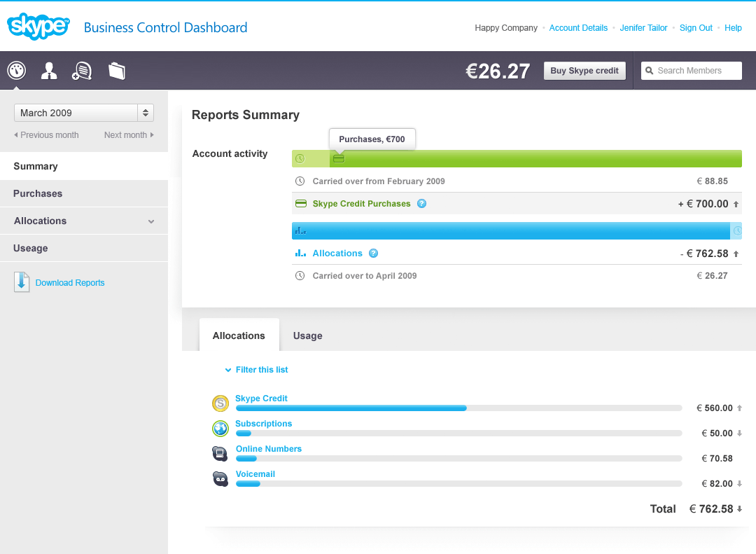This screenshot has height=554, width=756.
Task: Click help icon beside Skype Credit Purchases
Action: point(421,204)
